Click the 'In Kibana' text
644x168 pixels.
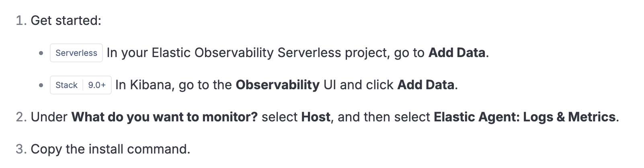(145, 85)
